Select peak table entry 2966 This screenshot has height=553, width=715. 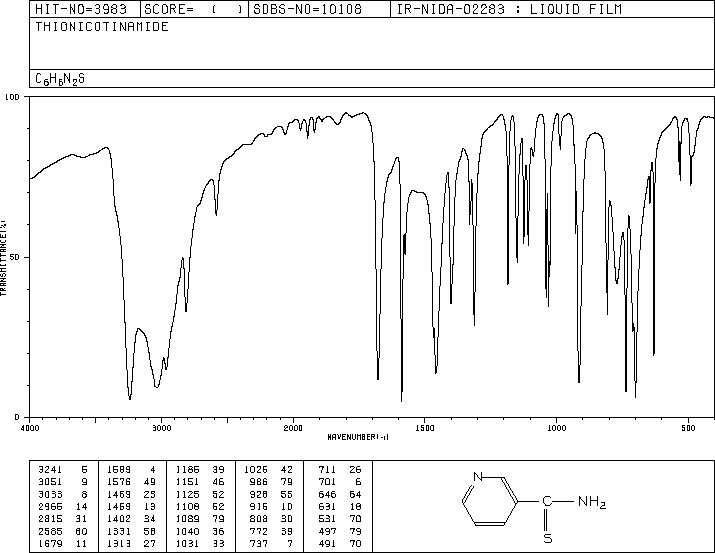point(50,506)
